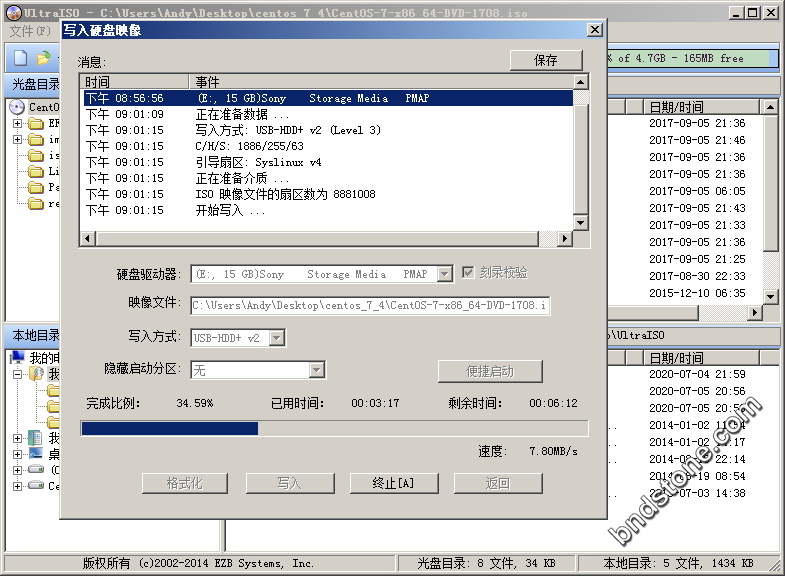The height and width of the screenshot is (576, 785).
Task: Click lower 日期/时间 column header in local list
Action: [701, 358]
